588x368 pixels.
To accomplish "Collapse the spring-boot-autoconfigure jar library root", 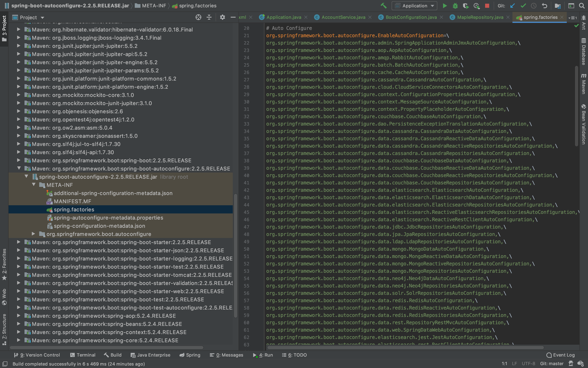I will (x=26, y=176).
